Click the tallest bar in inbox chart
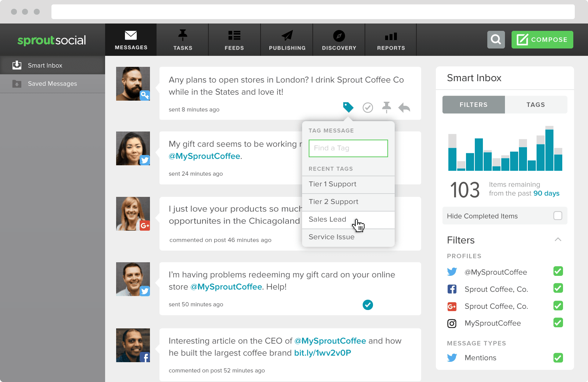The image size is (588, 382). (x=549, y=149)
